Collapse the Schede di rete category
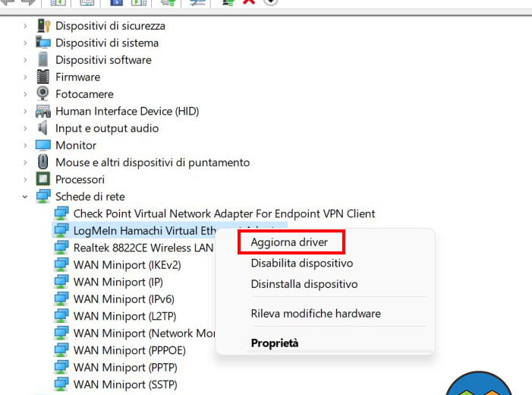 point(25,197)
